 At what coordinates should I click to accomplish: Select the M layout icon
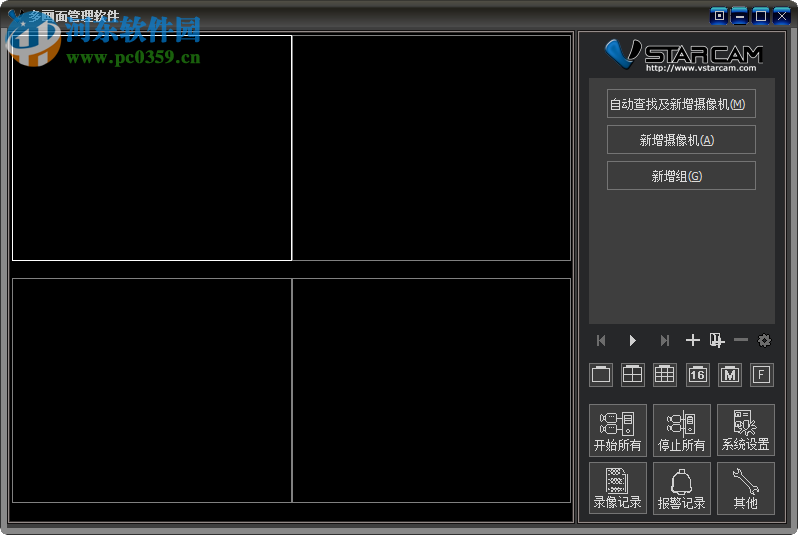(x=730, y=375)
